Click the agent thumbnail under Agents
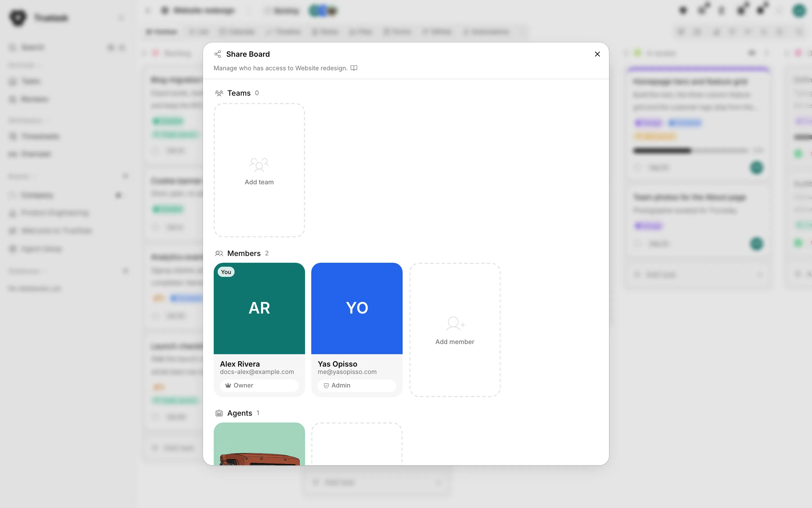812x508 pixels. (x=259, y=444)
